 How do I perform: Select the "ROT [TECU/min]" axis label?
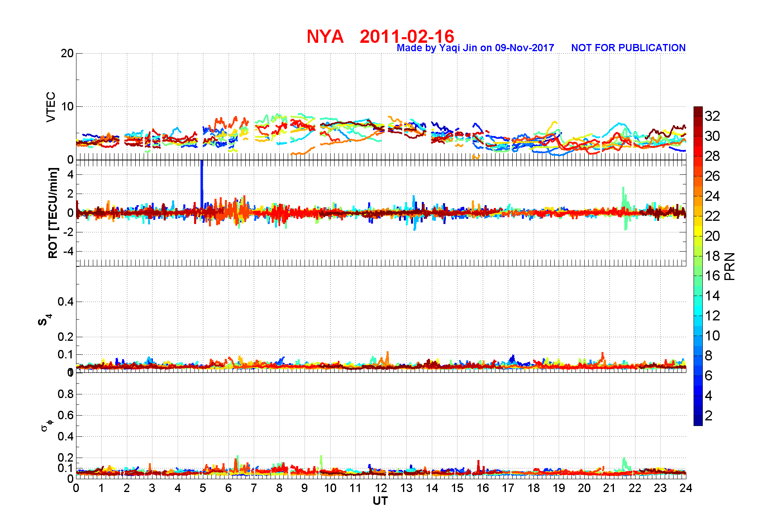point(53,213)
